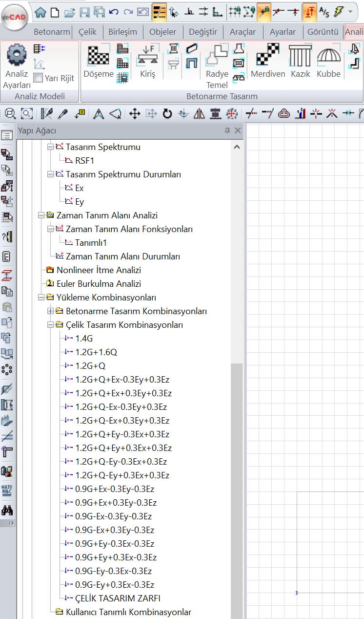Select the Ex spectrum case
364x619 pixels.
click(x=80, y=188)
